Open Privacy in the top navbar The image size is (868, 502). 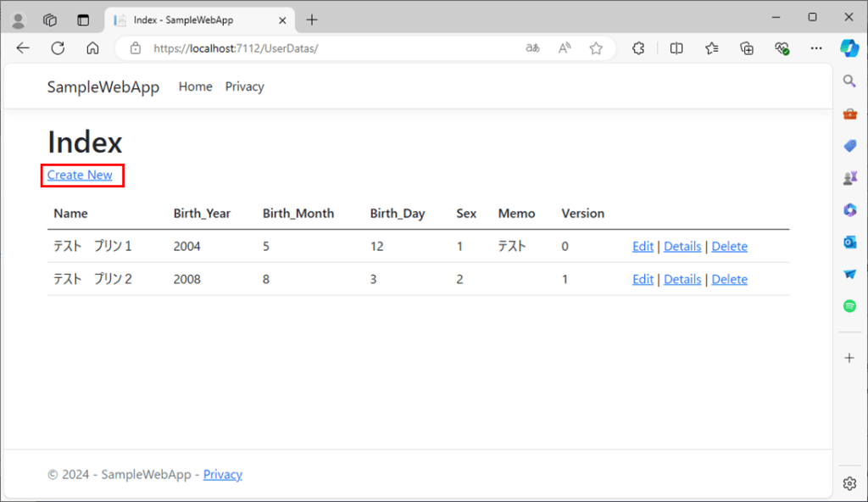pos(244,86)
